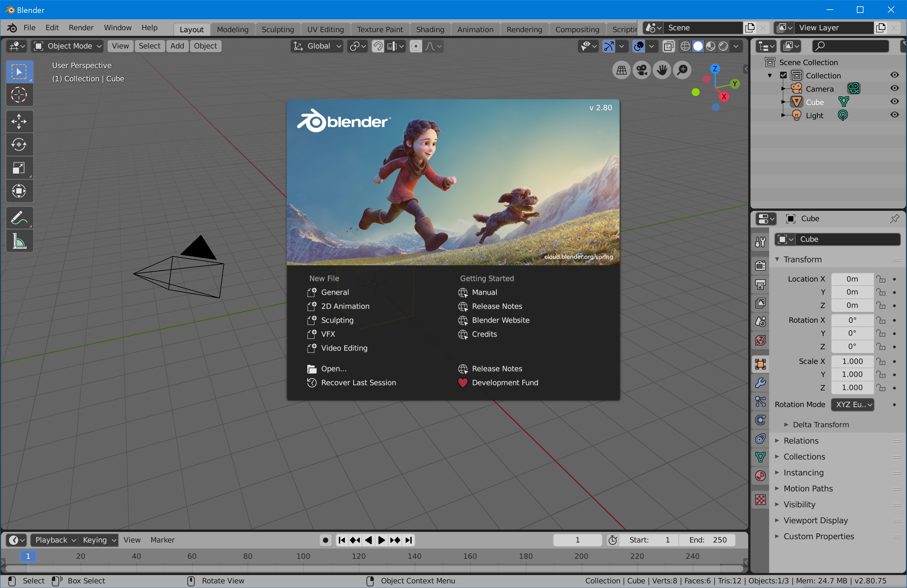
Task: Select the Rotate tool
Action: 19,144
